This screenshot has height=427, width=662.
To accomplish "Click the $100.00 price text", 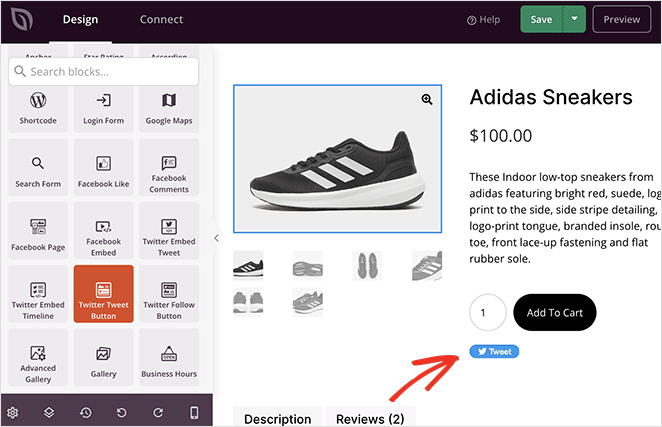I will (x=501, y=136).
